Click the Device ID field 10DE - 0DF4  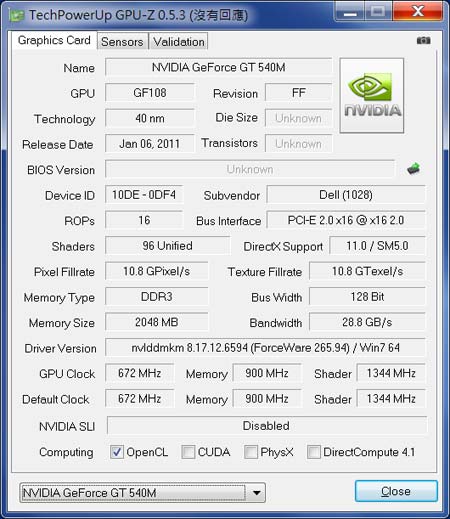(x=144, y=195)
